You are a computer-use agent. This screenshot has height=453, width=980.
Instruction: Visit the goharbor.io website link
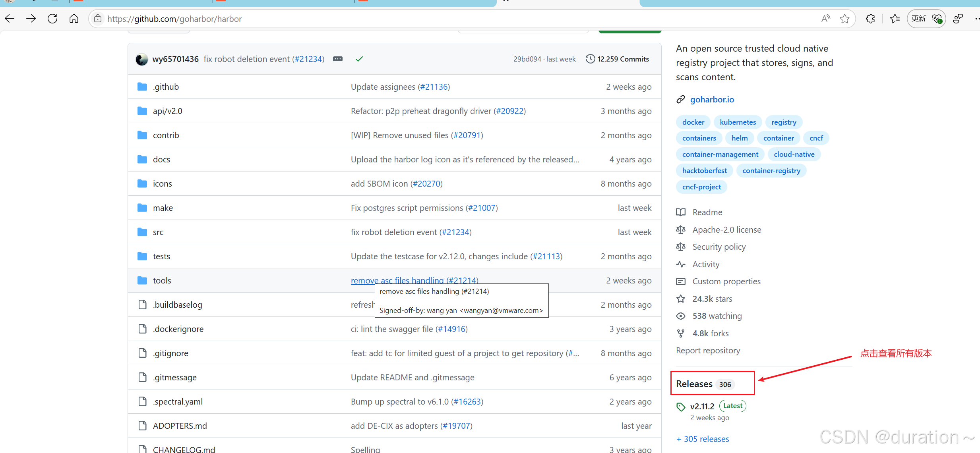coord(712,99)
